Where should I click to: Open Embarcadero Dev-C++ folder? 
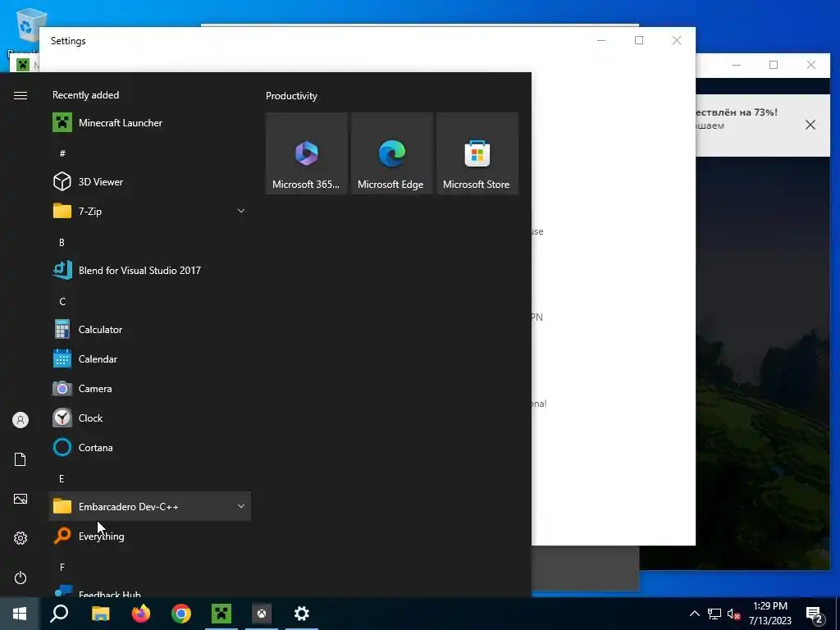coord(150,506)
